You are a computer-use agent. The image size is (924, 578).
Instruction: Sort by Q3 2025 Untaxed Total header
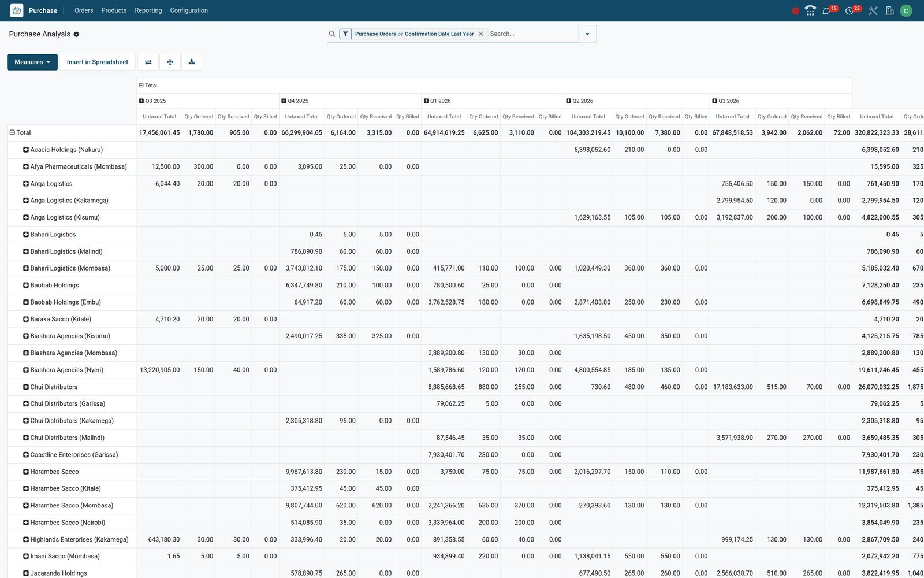pyautogui.click(x=159, y=117)
